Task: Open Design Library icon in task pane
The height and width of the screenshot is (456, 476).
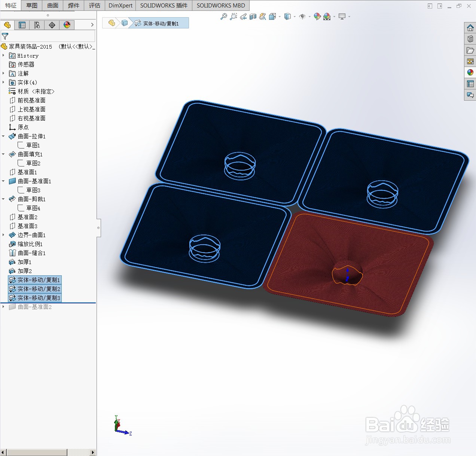Action: click(x=470, y=39)
